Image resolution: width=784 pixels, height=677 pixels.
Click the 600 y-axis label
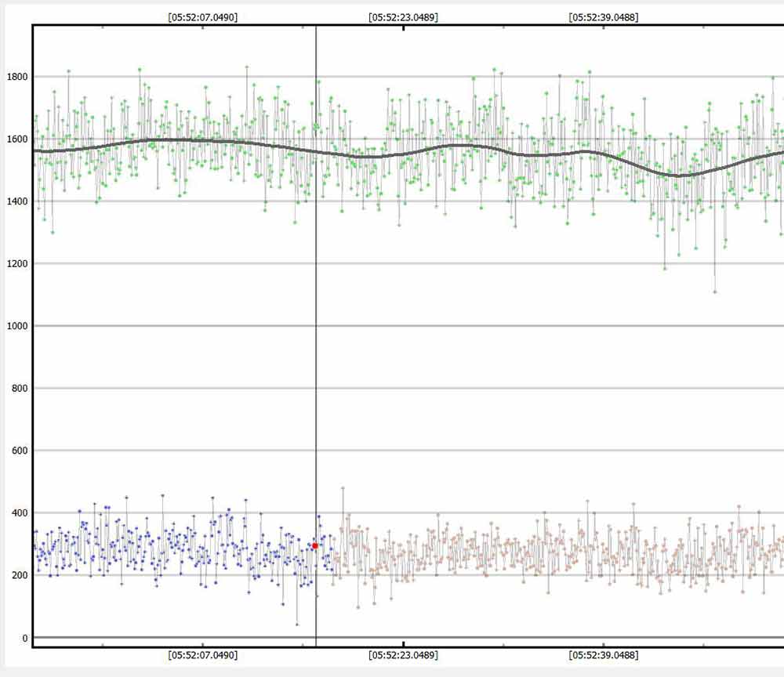[x=19, y=451]
